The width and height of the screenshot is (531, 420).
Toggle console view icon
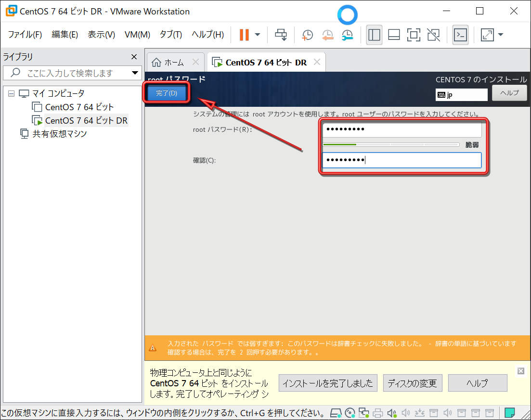coord(460,35)
